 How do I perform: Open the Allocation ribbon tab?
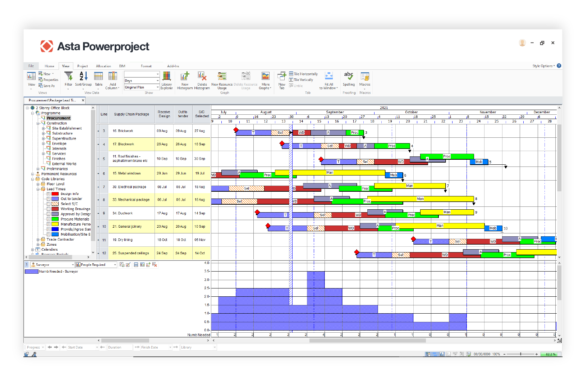point(104,66)
